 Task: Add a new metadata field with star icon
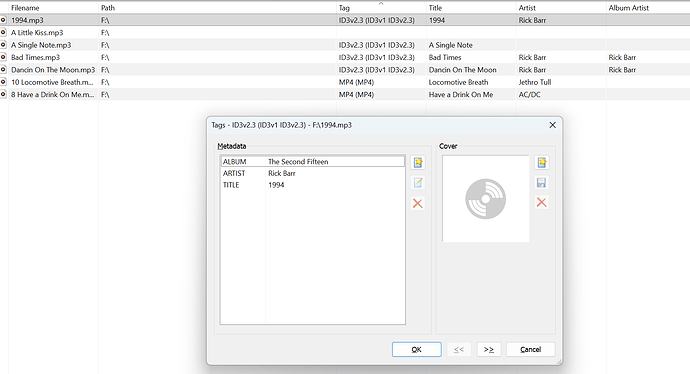418,162
